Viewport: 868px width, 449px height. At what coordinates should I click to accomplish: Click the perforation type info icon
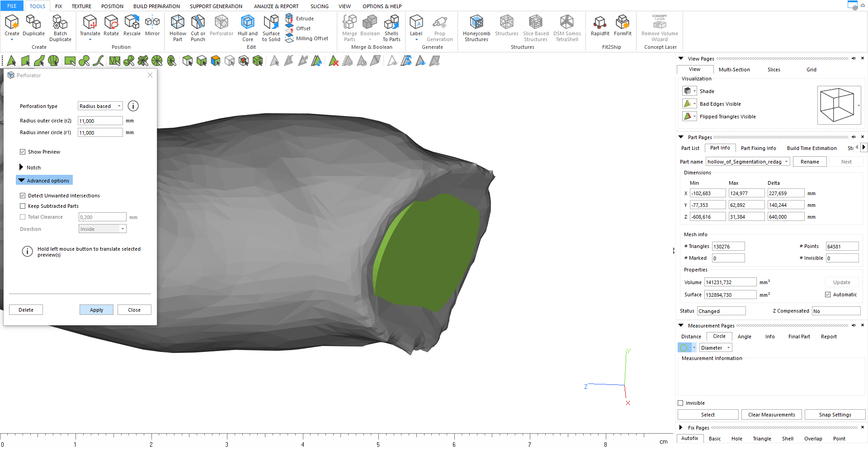pyautogui.click(x=133, y=106)
